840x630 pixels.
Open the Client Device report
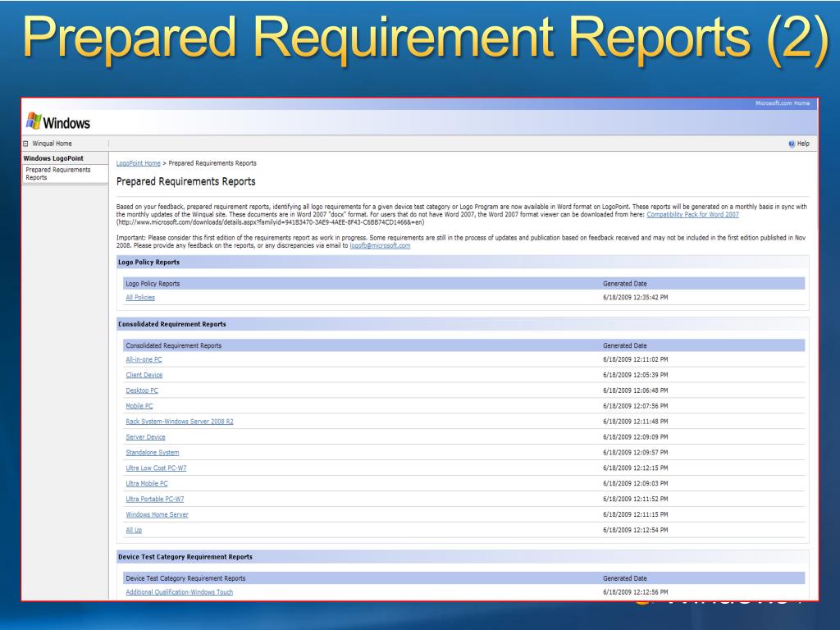tap(144, 375)
